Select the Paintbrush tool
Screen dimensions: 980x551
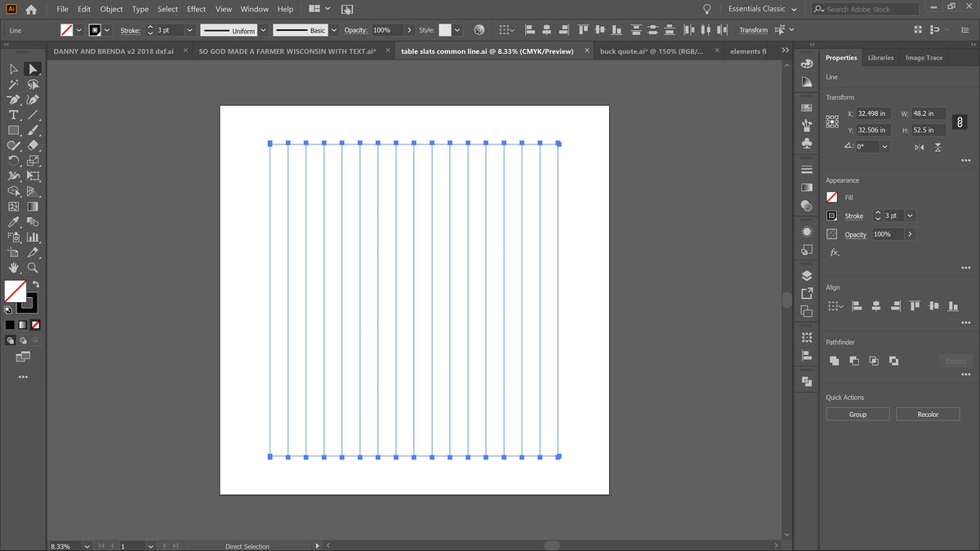33,131
